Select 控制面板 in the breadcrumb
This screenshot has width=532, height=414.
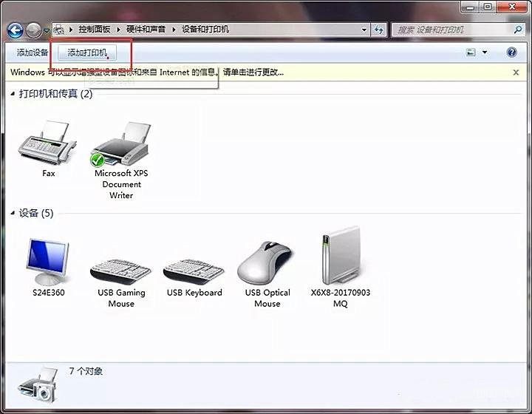point(95,30)
